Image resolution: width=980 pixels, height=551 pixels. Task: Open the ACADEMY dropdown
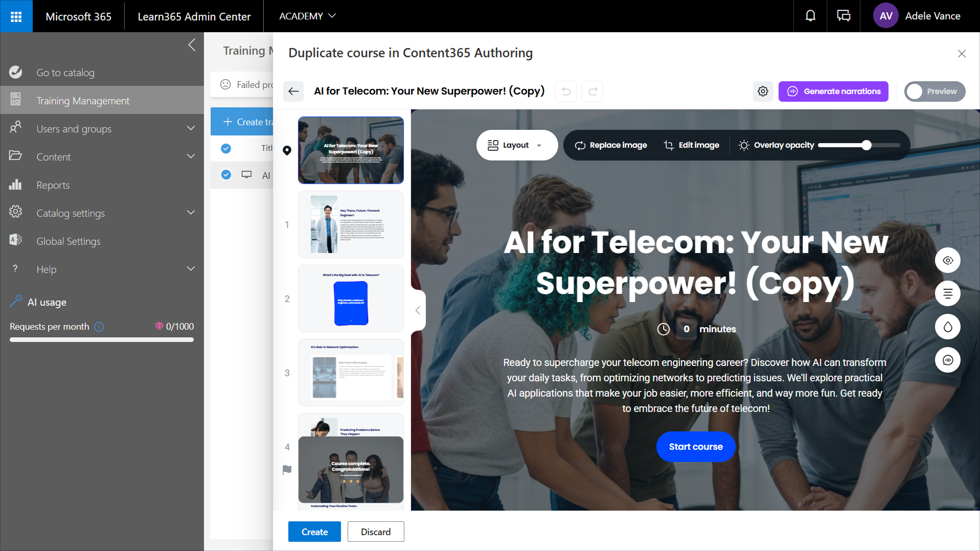(307, 16)
